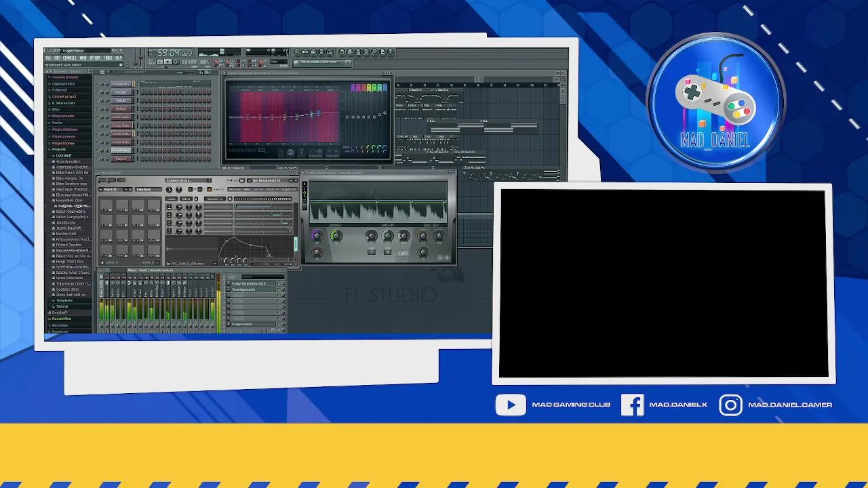Click the help question mark toolbar icon
Image resolution: width=868 pixels, height=488 pixels.
[x=390, y=52]
